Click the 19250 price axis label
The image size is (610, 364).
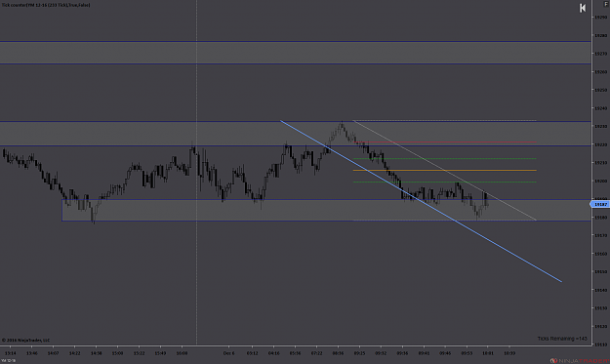coord(600,90)
